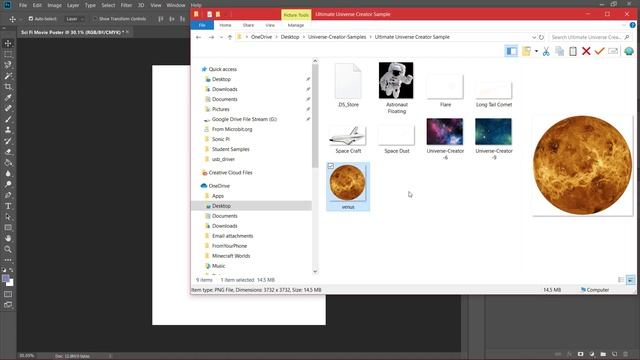Open the Photoshop Select menu
This screenshot has height=360, width=640.
click(108, 5)
